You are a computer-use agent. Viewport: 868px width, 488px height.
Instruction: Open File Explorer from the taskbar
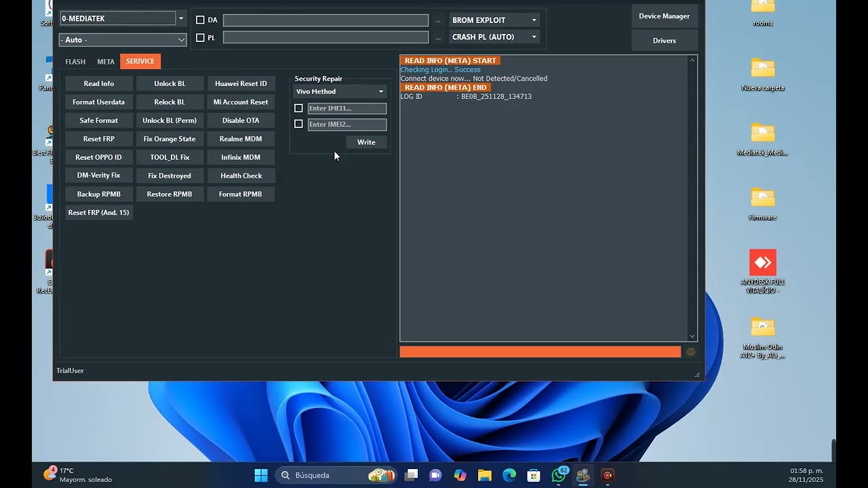click(x=484, y=475)
